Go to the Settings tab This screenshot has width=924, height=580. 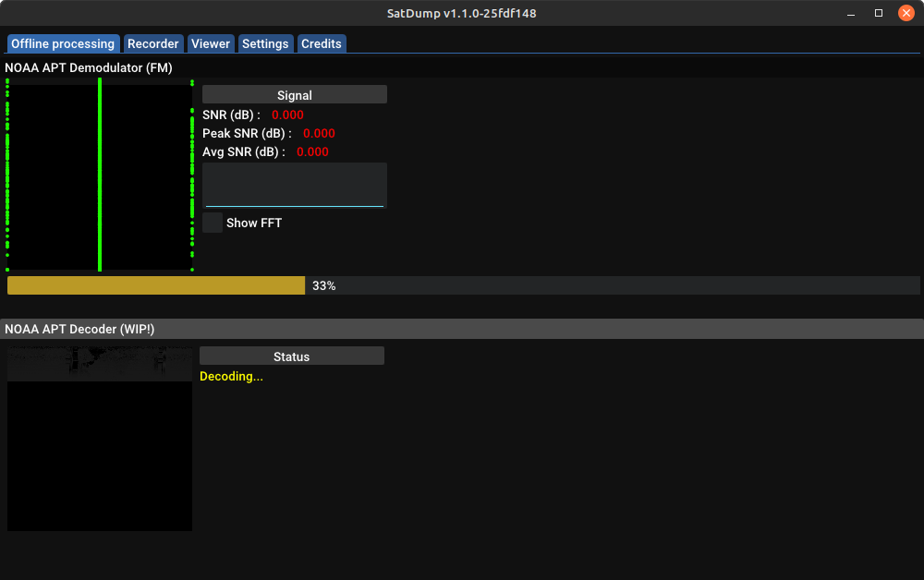[265, 43]
